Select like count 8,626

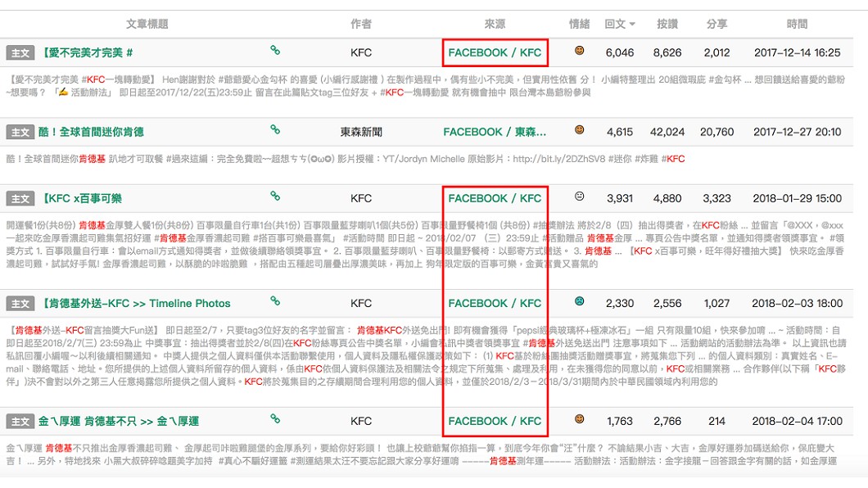(x=667, y=53)
